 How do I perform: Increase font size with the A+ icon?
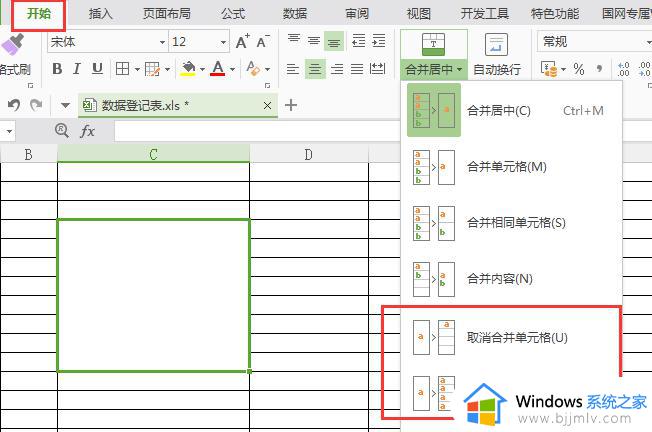tap(242, 41)
